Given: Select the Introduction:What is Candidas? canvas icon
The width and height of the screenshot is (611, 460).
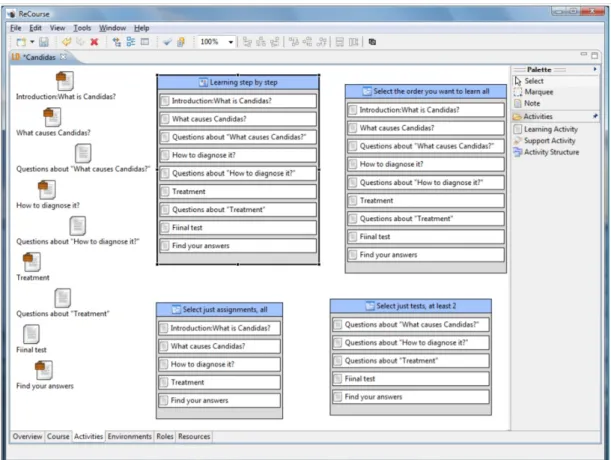Looking at the screenshot, I should click(65, 80).
